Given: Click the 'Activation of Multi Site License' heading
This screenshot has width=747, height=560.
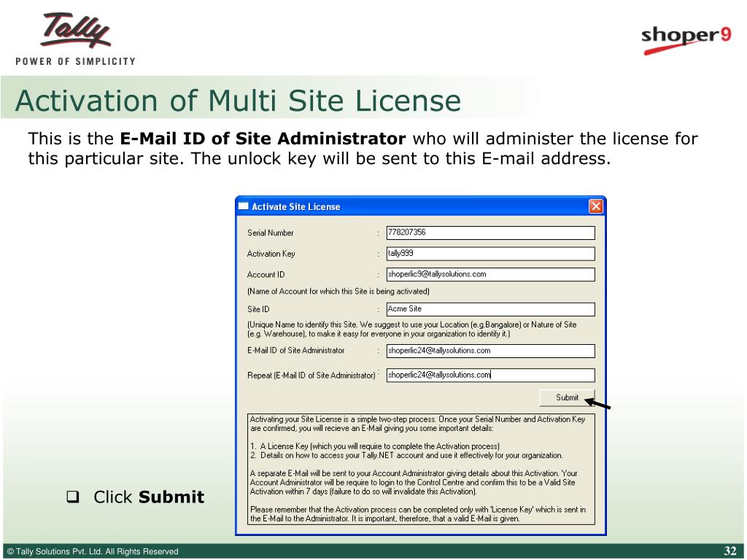Looking at the screenshot, I should pos(239,101).
